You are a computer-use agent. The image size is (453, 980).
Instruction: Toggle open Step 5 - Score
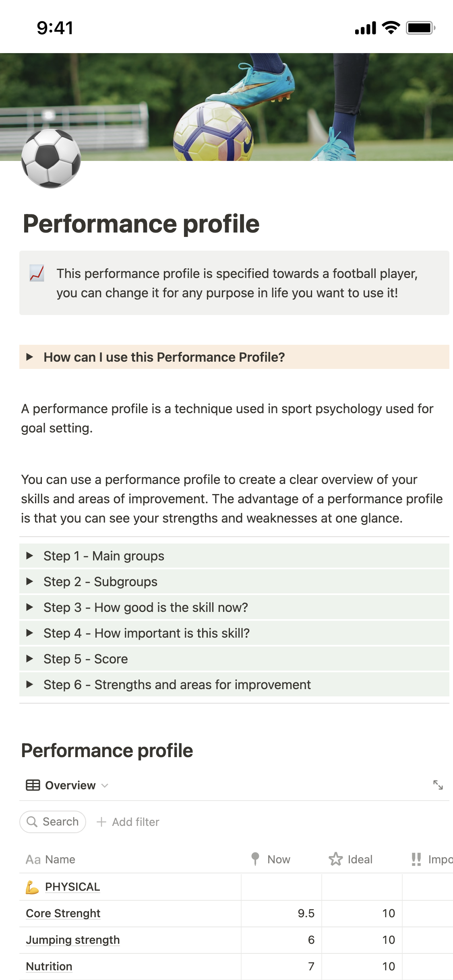(29, 659)
